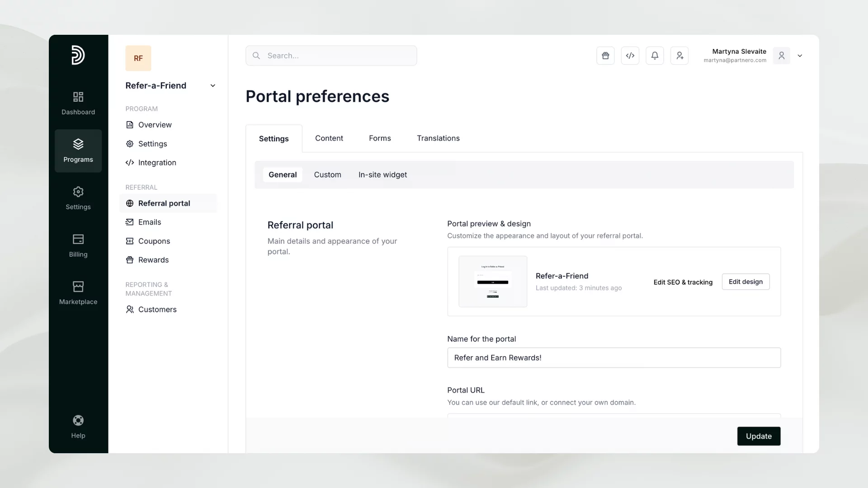The width and height of the screenshot is (868, 488).
Task: Click the invite user icon in the header
Action: (x=679, y=56)
